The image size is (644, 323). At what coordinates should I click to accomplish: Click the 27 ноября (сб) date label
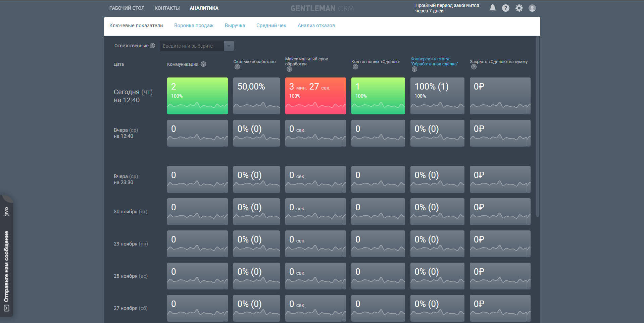[131, 308]
